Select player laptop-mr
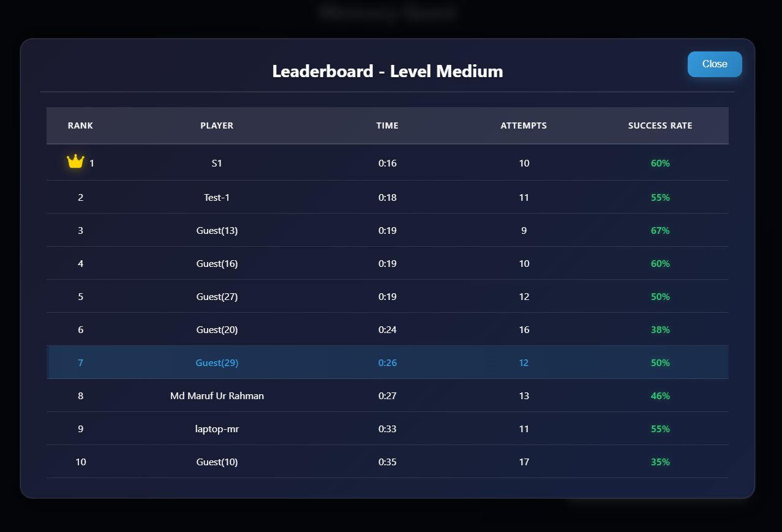This screenshot has height=532, width=782. [x=217, y=429]
